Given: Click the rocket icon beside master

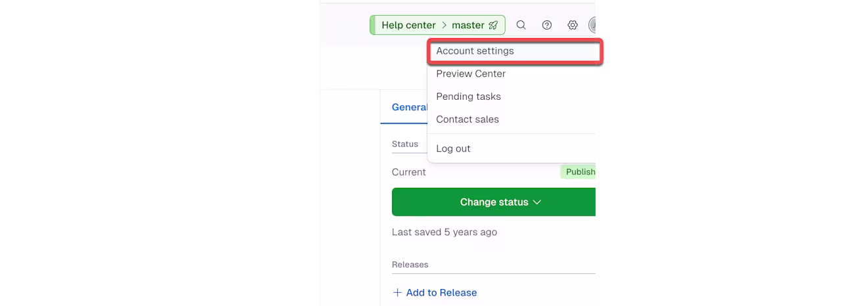Looking at the screenshot, I should [x=493, y=26].
